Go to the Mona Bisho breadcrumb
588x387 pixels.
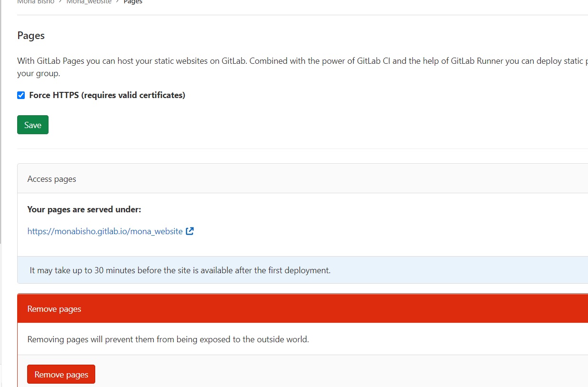(x=36, y=2)
